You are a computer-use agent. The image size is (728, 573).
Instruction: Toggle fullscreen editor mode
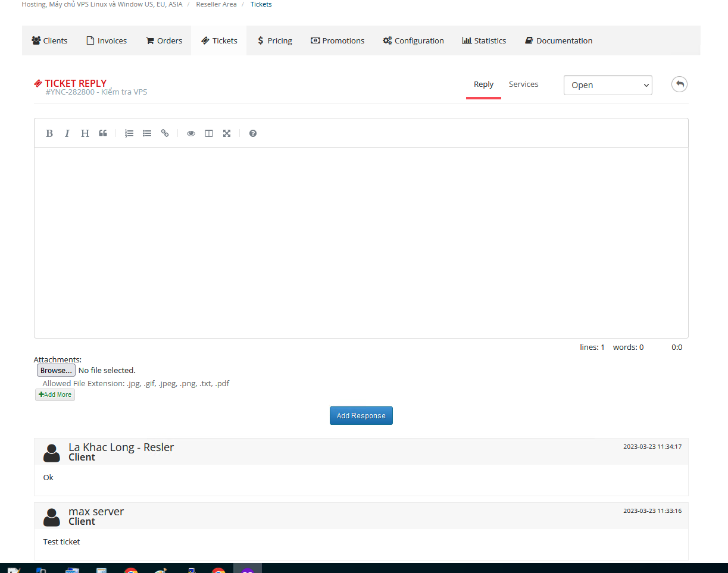pos(227,133)
